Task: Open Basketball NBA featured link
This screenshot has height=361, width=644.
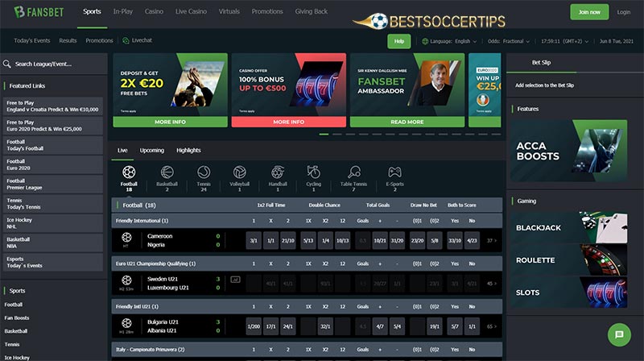Action: click(52, 243)
